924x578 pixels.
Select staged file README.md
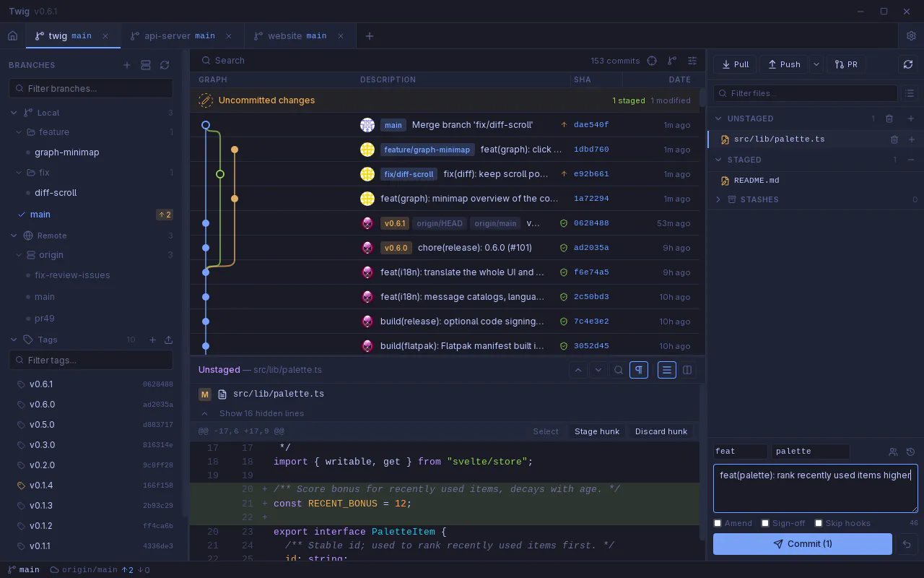[x=816, y=181]
